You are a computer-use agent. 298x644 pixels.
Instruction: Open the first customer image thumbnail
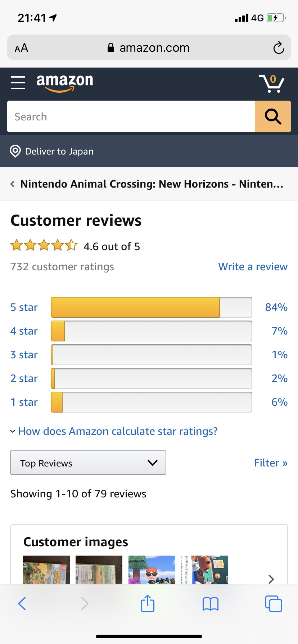tap(46, 570)
